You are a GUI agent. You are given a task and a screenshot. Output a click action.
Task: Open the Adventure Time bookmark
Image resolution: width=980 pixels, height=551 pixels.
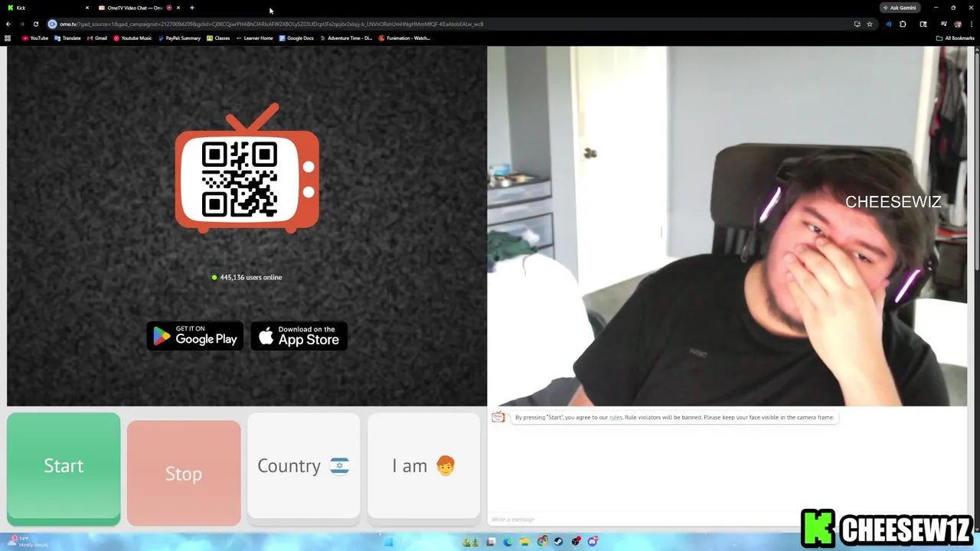(346, 37)
